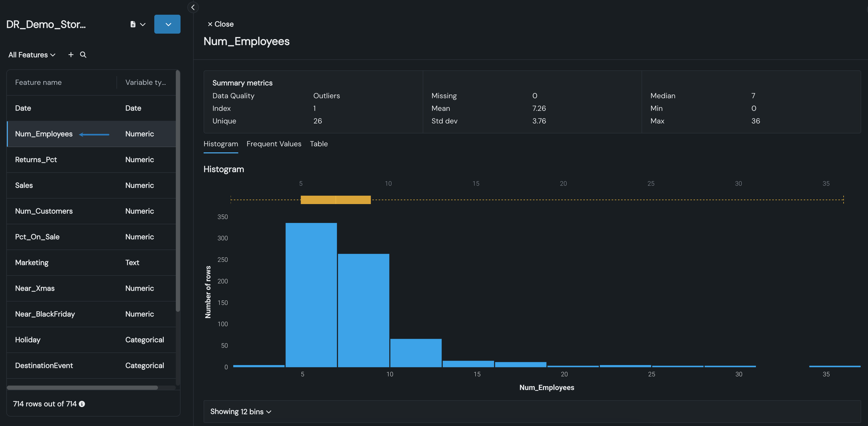Image resolution: width=868 pixels, height=426 pixels.
Task: Open the Showing 12 bins dropdown
Action: point(241,412)
